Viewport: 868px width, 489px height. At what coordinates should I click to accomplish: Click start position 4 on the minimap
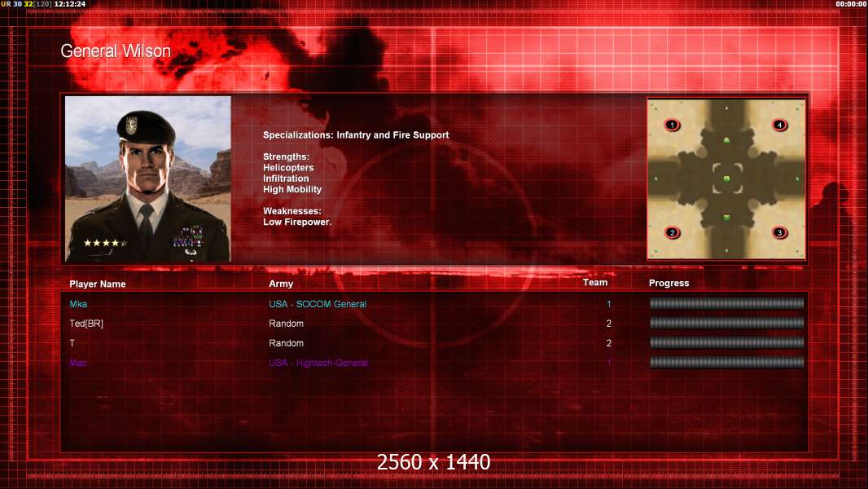779,126
